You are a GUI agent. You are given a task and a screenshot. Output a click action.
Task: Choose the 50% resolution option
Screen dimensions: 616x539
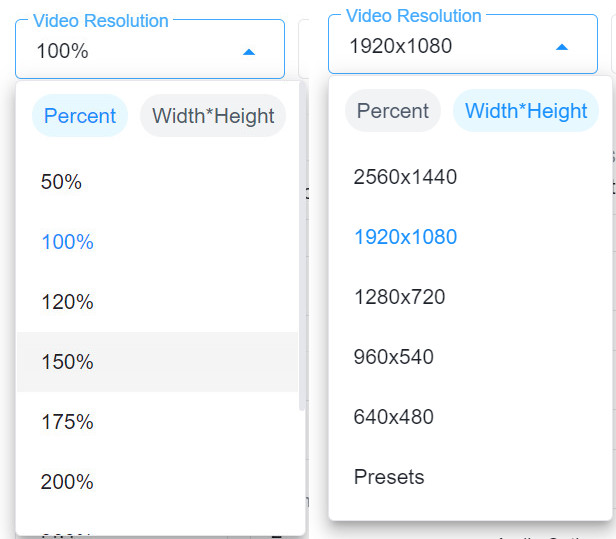pos(61,182)
